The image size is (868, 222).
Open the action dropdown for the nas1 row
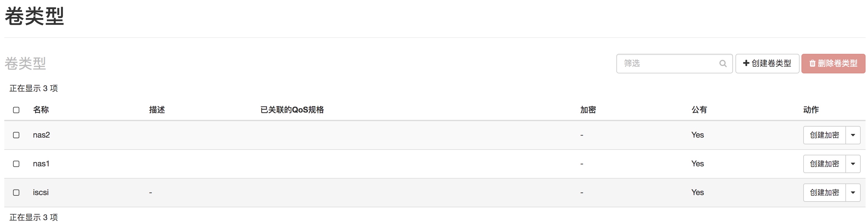(x=853, y=164)
